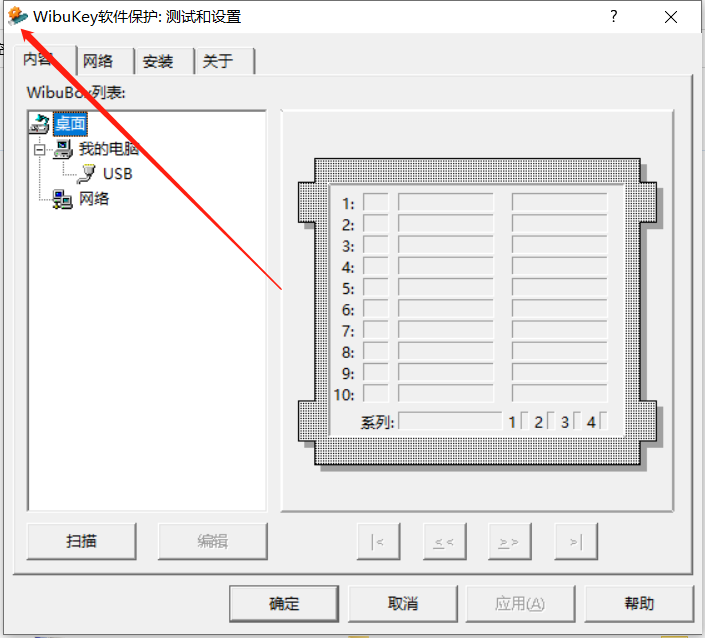Viewport: 705px width, 638px height.
Task: Click the 系列 input field
Action: (450, 421)
